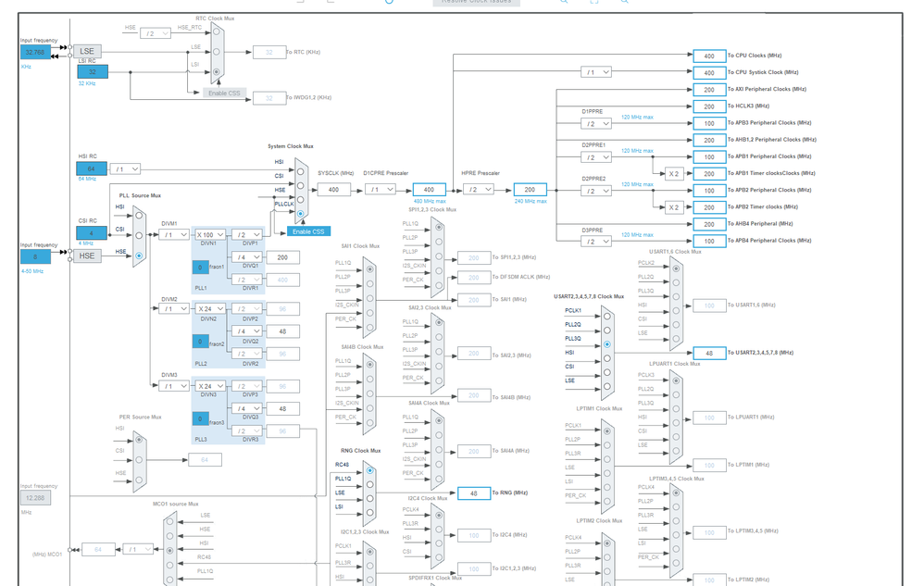The width and height of the screenshot is (924, 586).
Task: Choose RC48 in the MCO1 source Mux
Action: 169,565
